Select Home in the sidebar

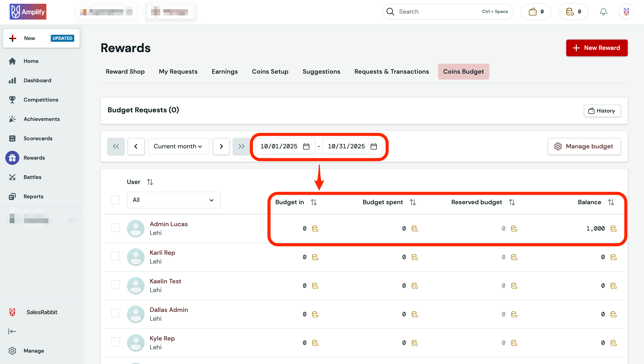(x=31, y=61)
